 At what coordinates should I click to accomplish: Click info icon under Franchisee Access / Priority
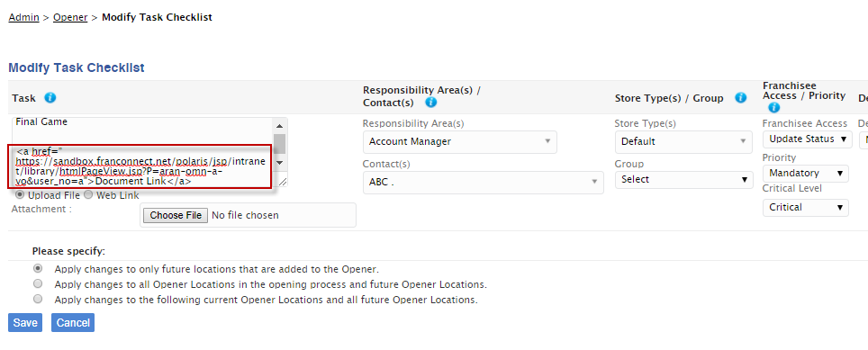[x=773, y=108]
